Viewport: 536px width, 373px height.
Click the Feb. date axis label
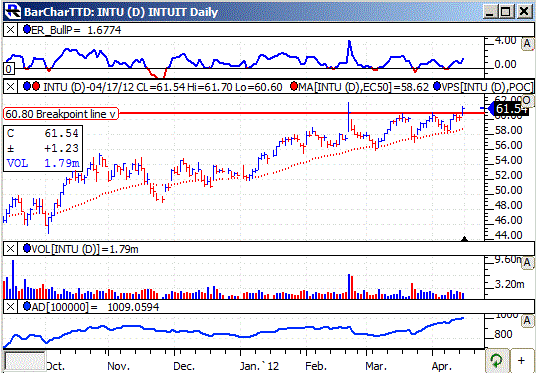pos(317,366)
